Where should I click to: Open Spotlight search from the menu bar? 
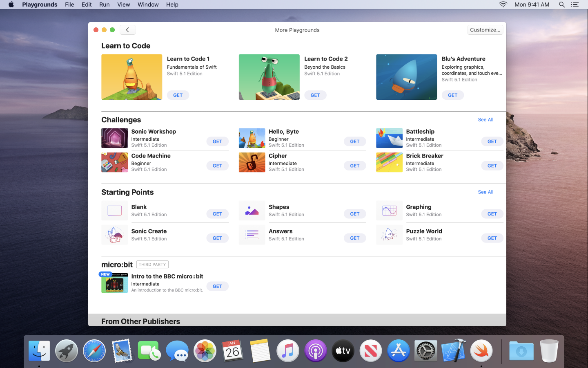pos(562,4)
